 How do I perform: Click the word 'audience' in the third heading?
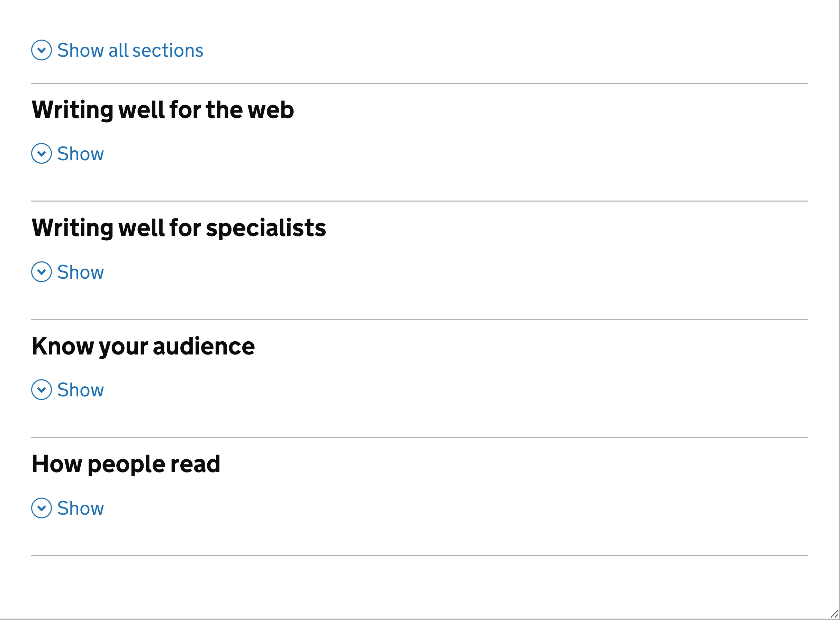(204, 346)
